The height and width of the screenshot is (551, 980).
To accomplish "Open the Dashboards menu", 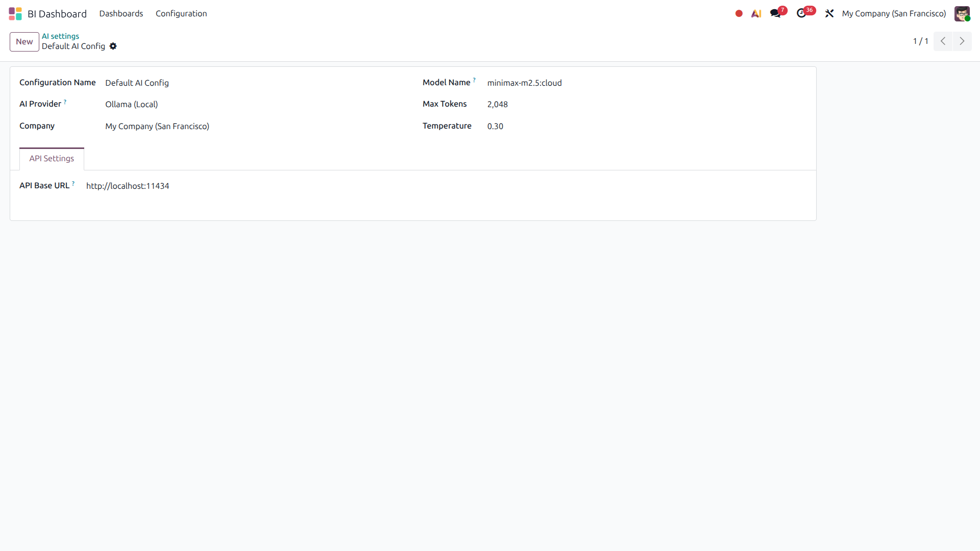I will 121,14.
